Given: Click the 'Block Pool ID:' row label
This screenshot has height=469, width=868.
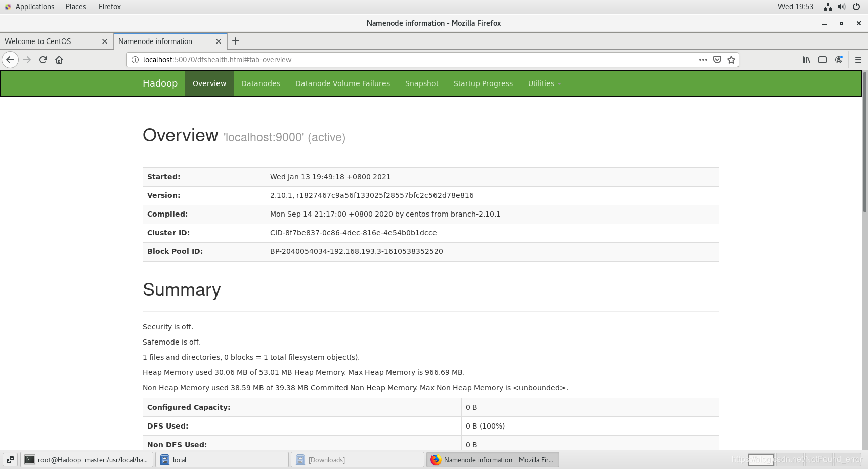Looking at the screenshot, I should click(175, 251).
